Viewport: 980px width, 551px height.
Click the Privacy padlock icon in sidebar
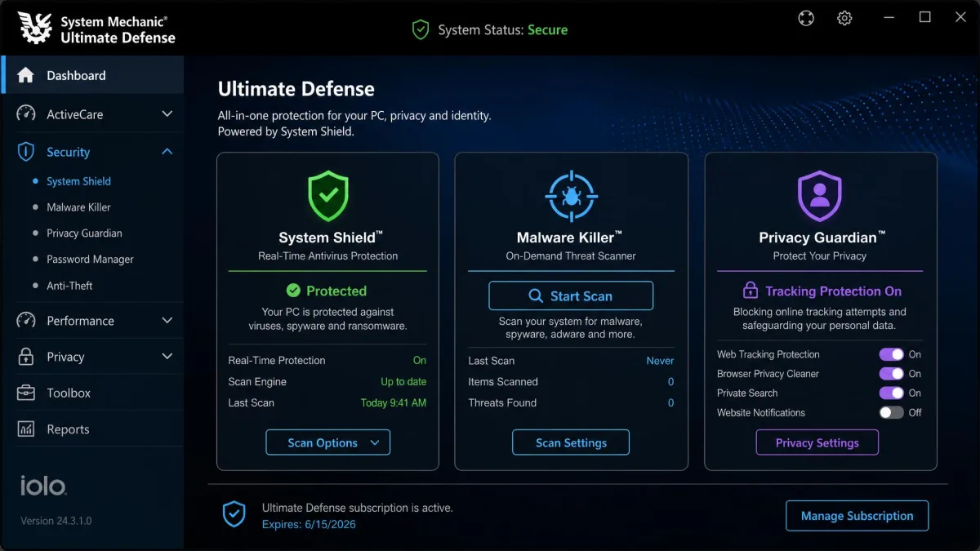click(x=26, y=357)
